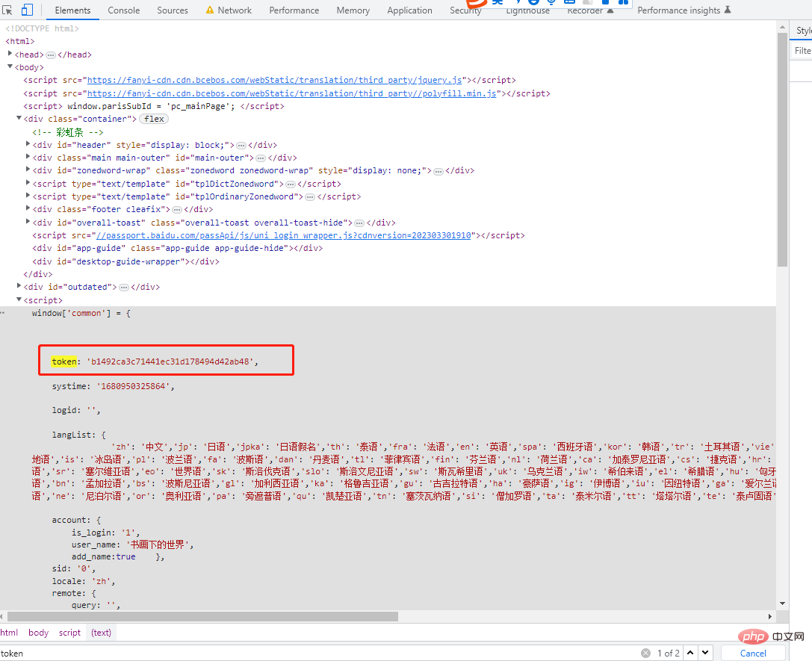The height and width of the screenshot is (661, 812).
Task: Click the horizontal scrollbar thumb
Action: click(x=202, y=616)
